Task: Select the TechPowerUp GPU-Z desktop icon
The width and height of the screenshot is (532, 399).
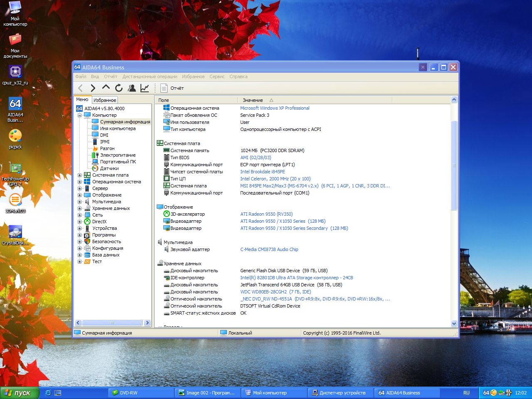Action: 15,174
